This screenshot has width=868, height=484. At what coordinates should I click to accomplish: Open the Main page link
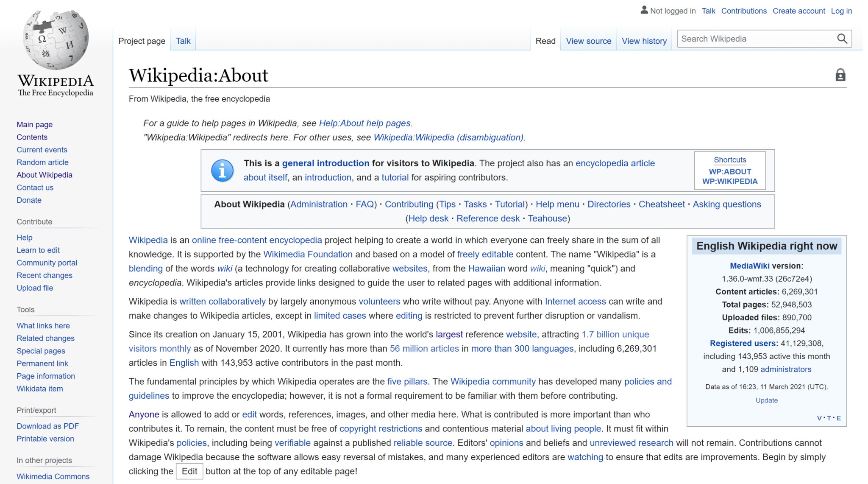click(x=34, y=124)
